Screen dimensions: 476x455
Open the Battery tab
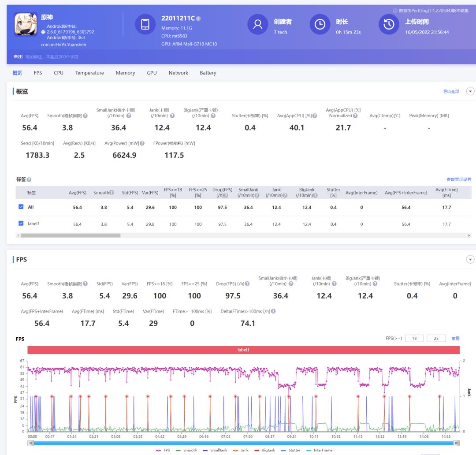[208, 73]
